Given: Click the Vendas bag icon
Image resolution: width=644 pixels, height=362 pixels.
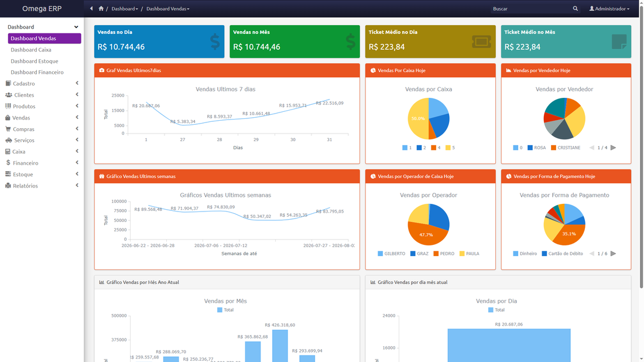Looking at the screenshot, I should pyautogui.click(x=8, y=118).
